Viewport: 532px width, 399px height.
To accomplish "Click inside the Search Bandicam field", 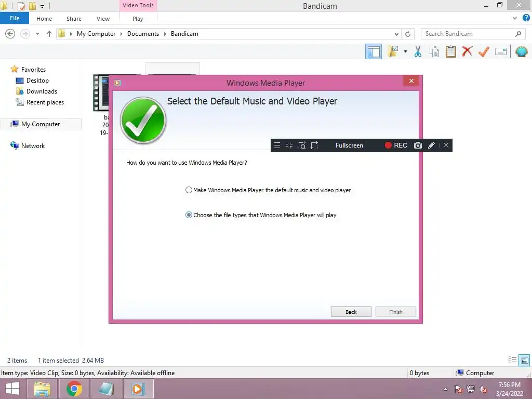I will click(468, 34).
